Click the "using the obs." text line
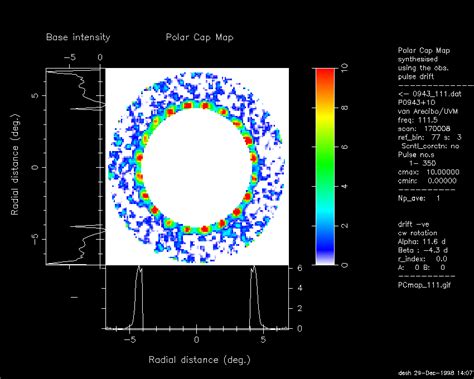This screenshot has height=379, width=474. [x=423, y=68]
